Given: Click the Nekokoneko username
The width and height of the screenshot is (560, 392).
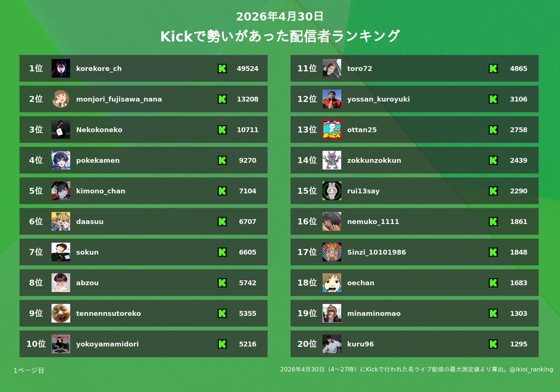Looking at the screenshot, I should pyautogui.click(x=99, y=130).
